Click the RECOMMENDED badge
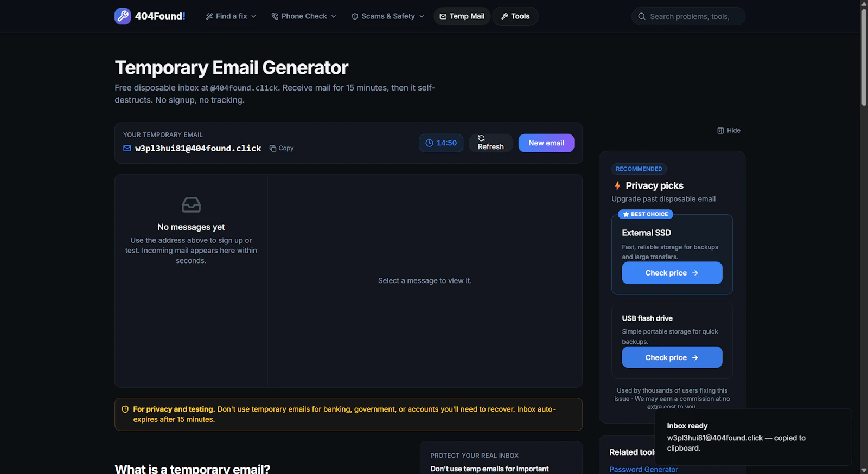The height and width of the screenshot is (474, 868). 639,169
